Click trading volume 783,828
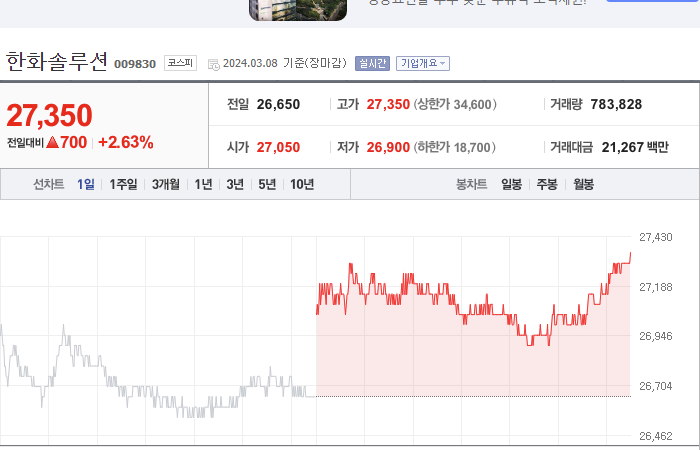 616,104
